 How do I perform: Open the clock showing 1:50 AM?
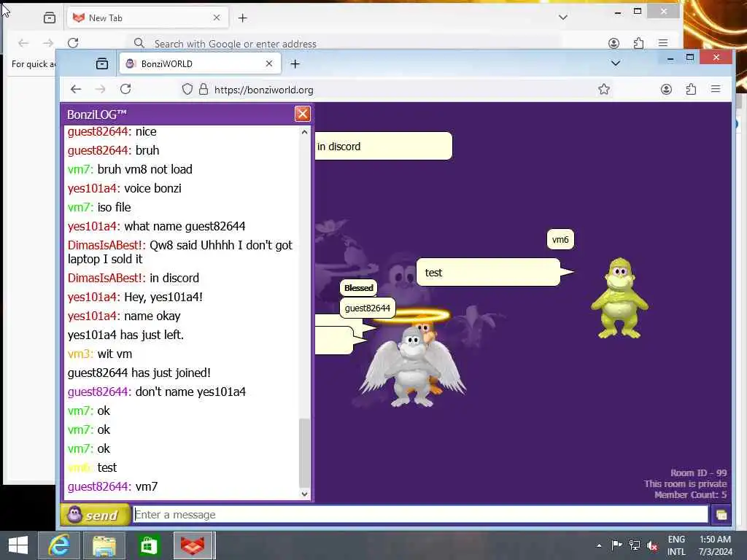coord(715,545)
